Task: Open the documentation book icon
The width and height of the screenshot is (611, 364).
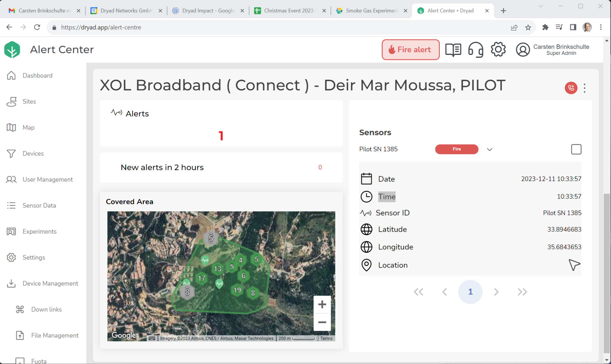Action: [x=453, y=50]
